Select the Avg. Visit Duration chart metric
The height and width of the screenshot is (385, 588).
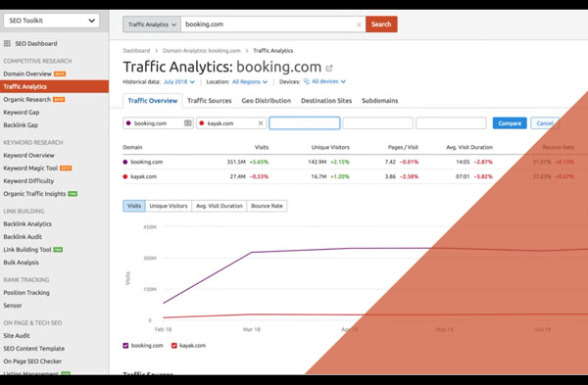(x=220, y=206)
